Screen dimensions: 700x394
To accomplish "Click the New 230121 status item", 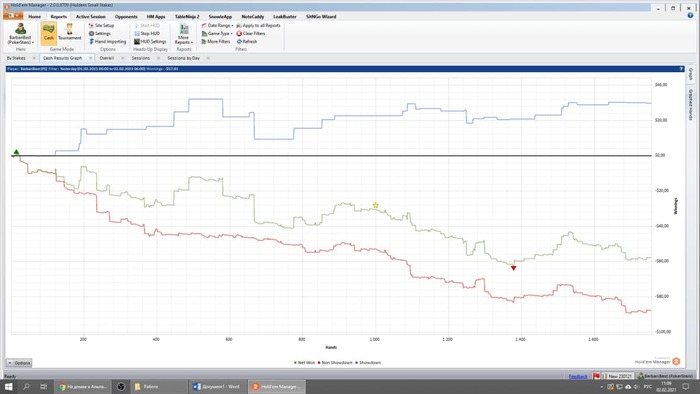I will pyautogui.click(x=618, y=377).
